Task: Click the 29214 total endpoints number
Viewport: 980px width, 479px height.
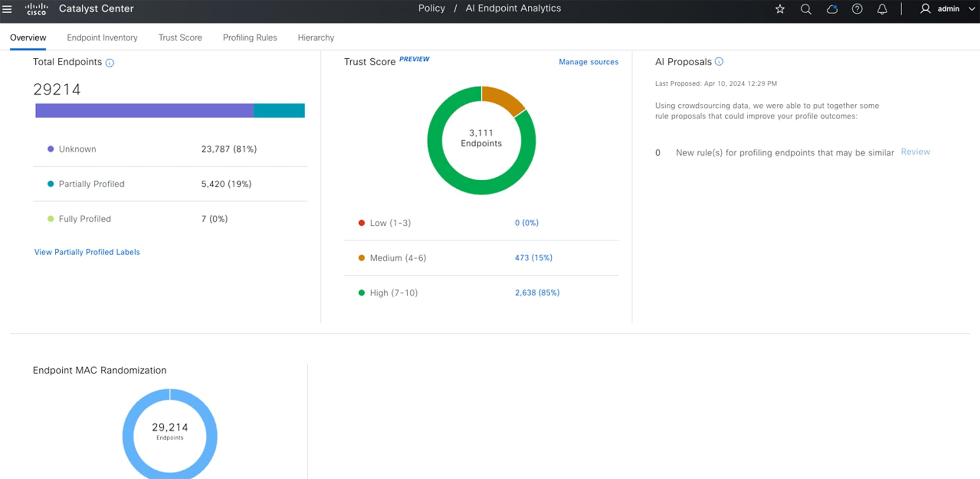Action: point(57,89)
